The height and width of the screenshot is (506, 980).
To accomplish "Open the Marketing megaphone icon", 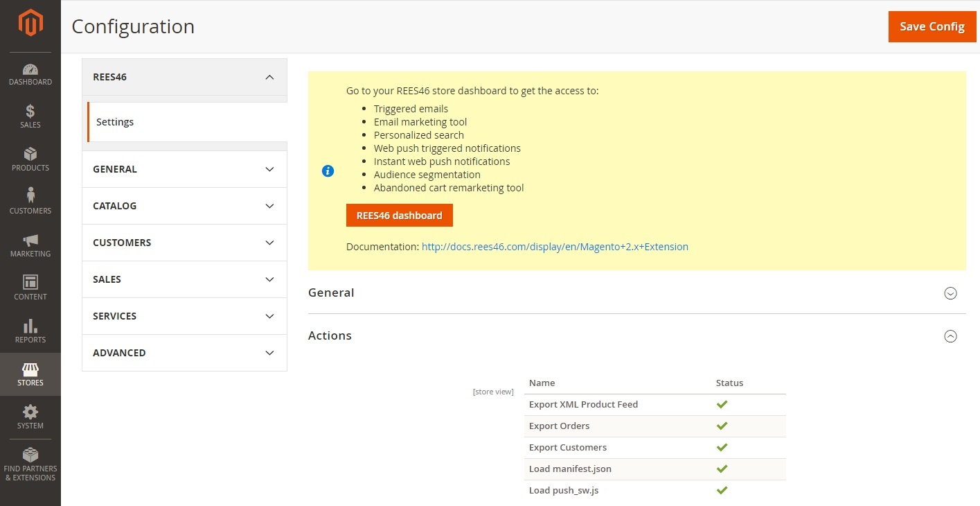I will point(30,244).
